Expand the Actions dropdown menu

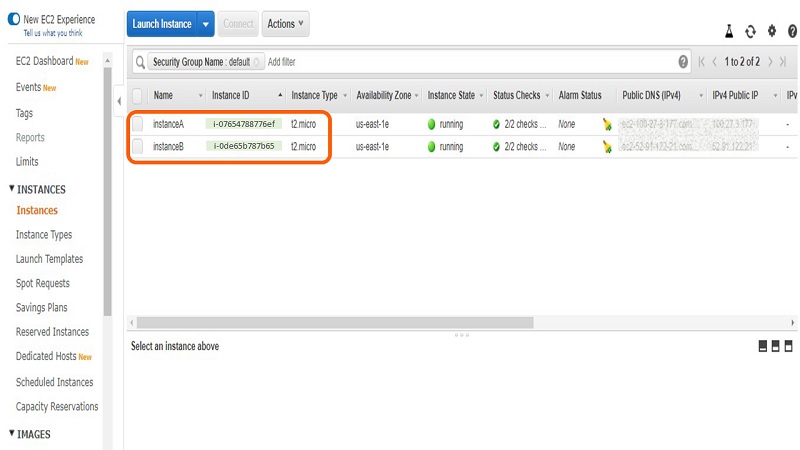click(286, 24)
